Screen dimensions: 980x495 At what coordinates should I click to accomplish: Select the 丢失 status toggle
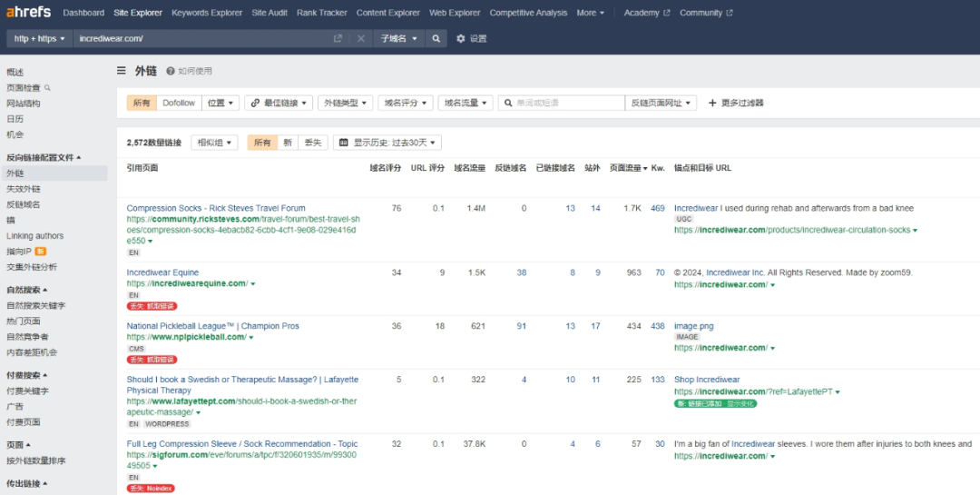click(x=312, y=143)
